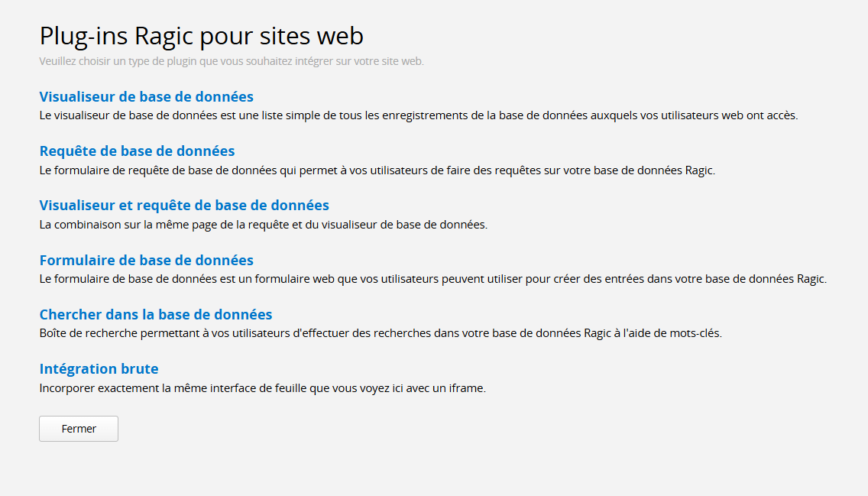Image resolution: width=868 pixels, height=496 pixels.
Task: Choose the Formulaire de base de données plugin
Action: pyautogui.click(x=146, y=260)
